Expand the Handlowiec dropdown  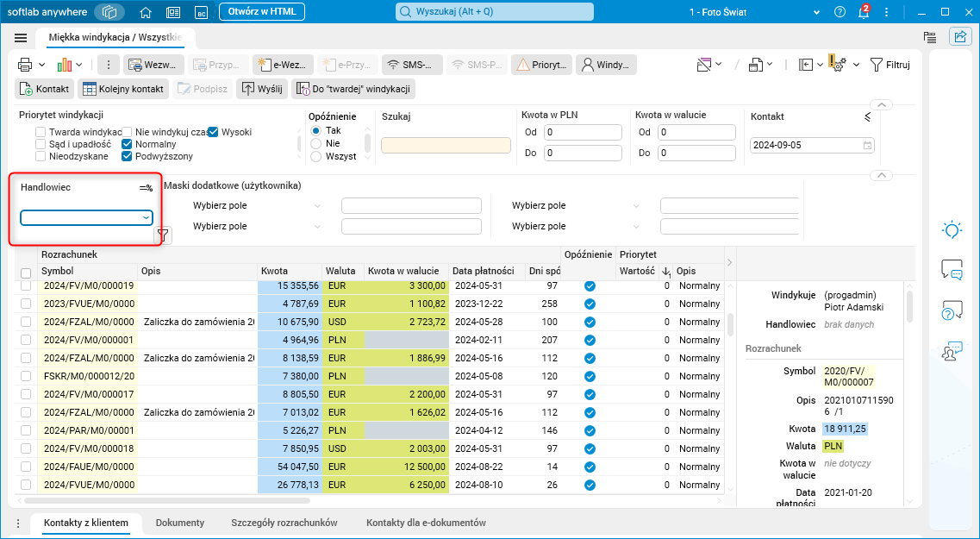pyautogui.click(x=146, y=218)
